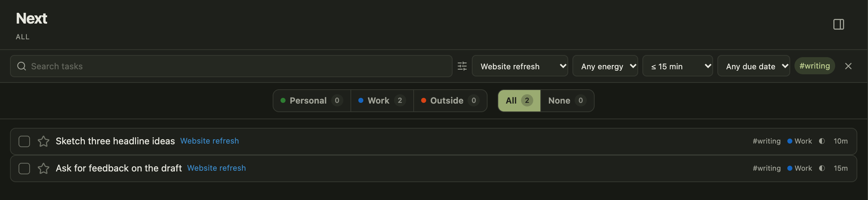Image resolution: width=868 pixels, height=200 pixels.
Task: Open the Any due date dropdown
Action: tap(754, 66)
